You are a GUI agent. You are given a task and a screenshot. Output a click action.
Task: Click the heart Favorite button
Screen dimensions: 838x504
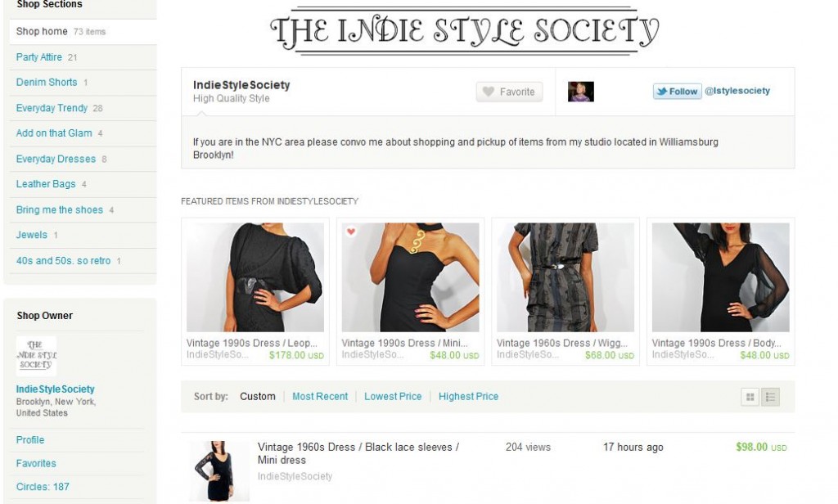(x=509, y=92)
